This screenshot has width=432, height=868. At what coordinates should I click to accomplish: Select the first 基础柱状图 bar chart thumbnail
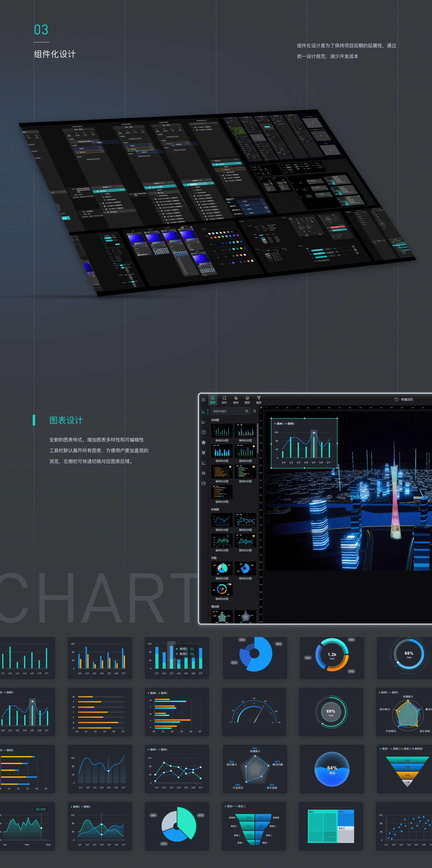click(222, 431)
